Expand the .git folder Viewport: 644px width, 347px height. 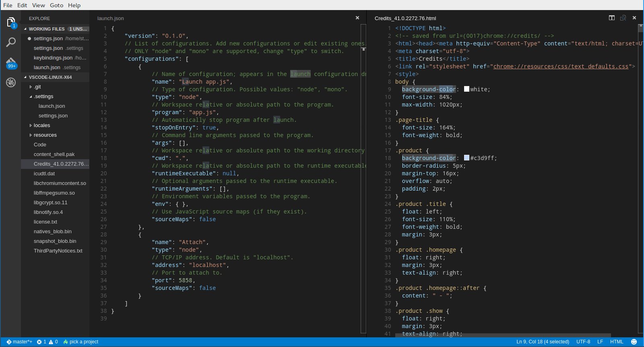click(31, 87)
